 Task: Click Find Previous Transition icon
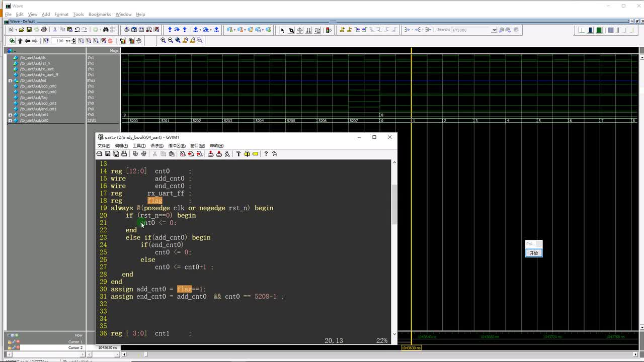coord(357,30)
